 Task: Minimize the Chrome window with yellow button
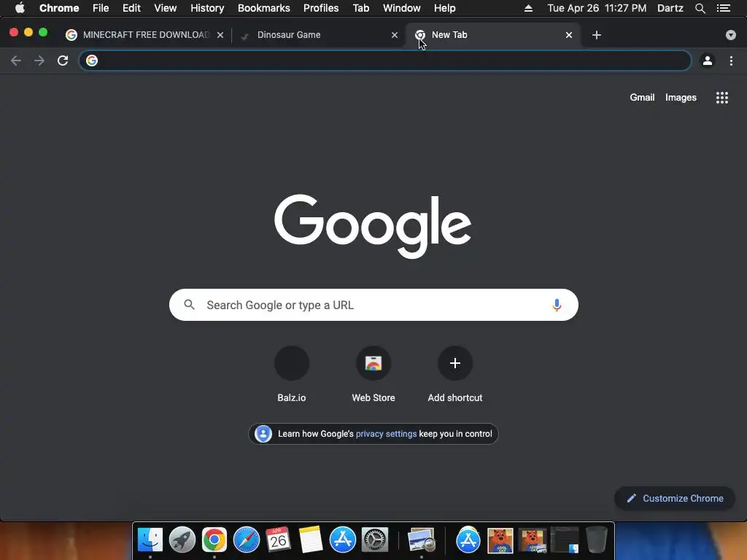coord(28,32)
